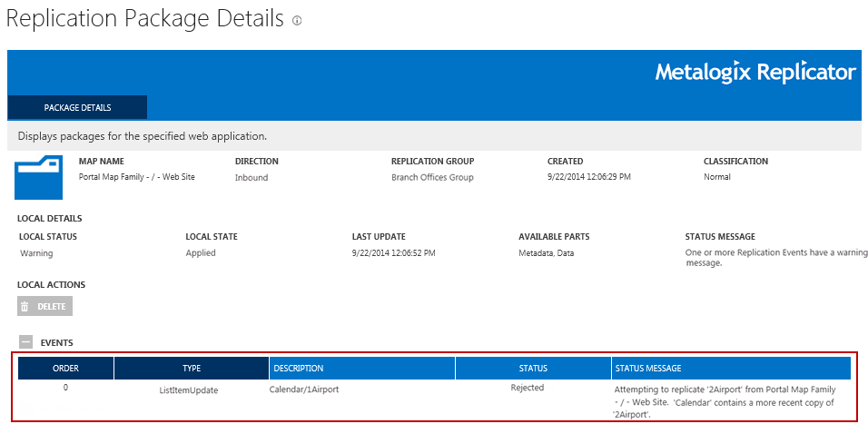Click the event status message about '2Airport'
This screenshot has height=424, width=868.
click(x=725, y=401)
